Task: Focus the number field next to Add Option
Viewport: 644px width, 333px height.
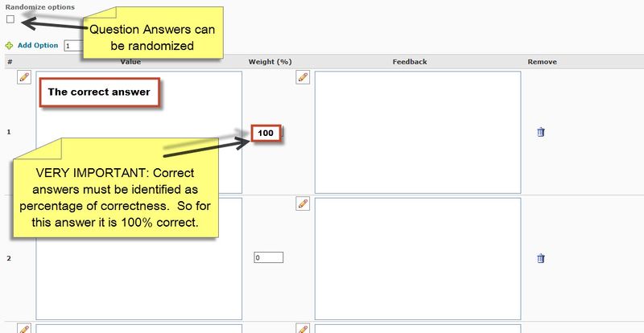Action: coord(74,46)
